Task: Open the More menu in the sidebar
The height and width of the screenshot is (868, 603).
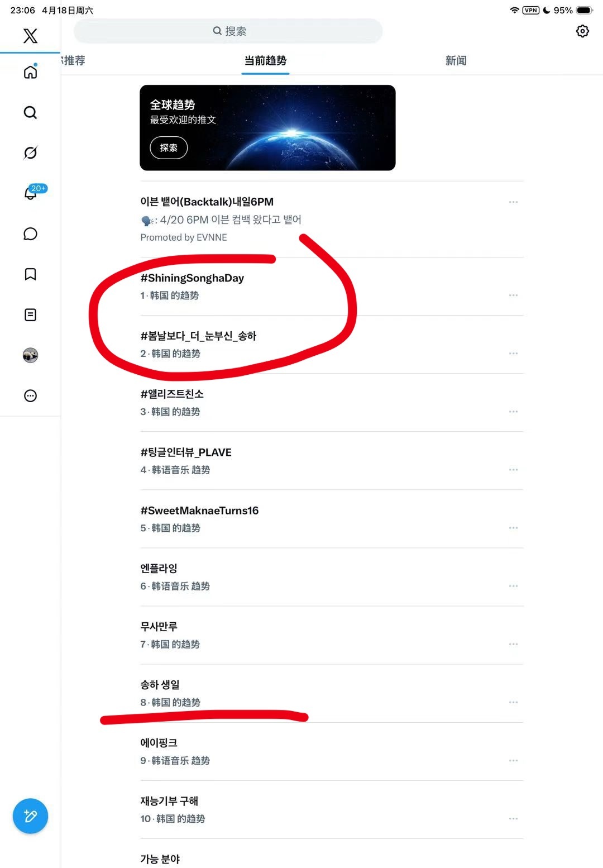Action: pos(30,395)
